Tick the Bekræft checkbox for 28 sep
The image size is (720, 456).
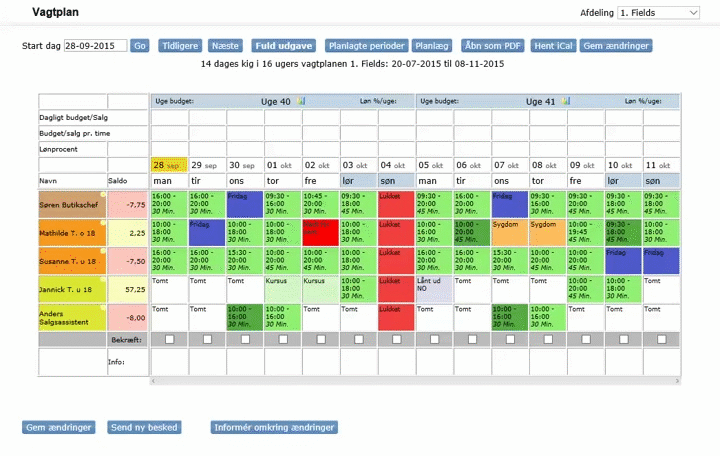coord(169,339)
